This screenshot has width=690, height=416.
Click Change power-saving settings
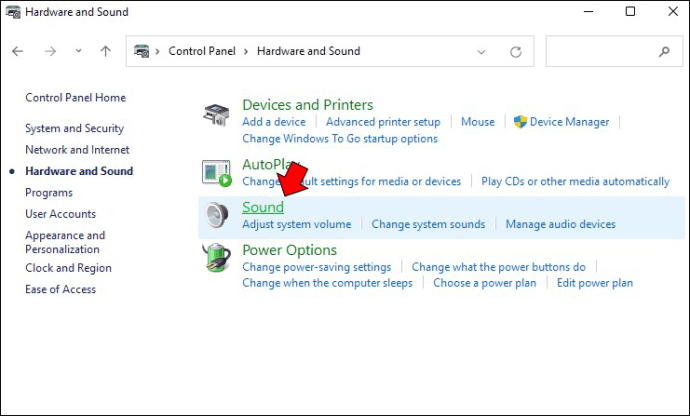316,267
